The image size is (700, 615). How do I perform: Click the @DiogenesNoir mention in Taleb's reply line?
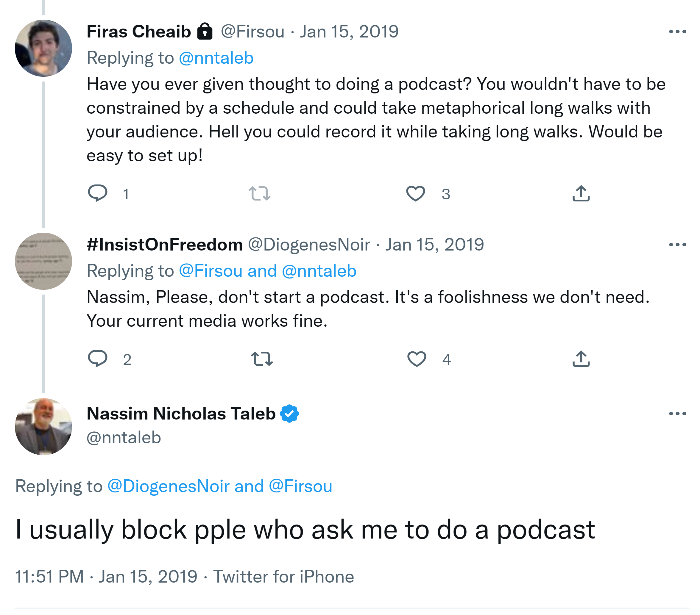pyautogui.click(x=169, y=486)
